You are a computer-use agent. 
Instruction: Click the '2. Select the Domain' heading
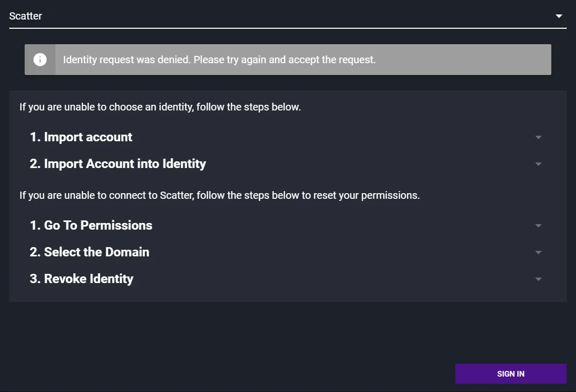click(x=89, y=252)
